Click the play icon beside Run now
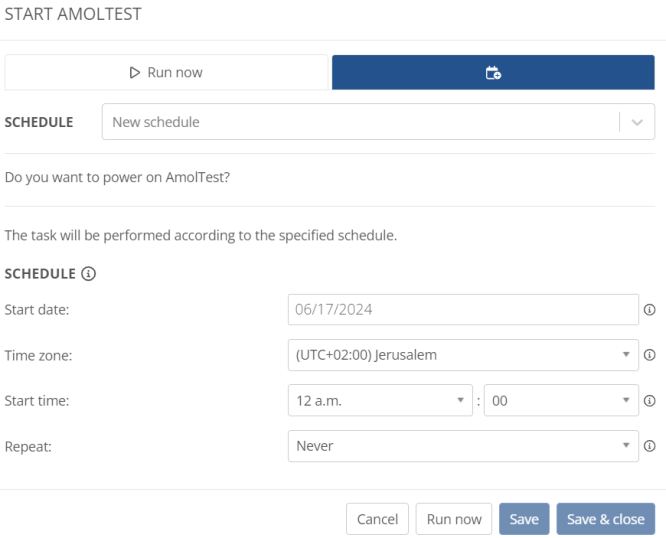The image size is (666, 538). pyautogui.click(x=135, y=73)
